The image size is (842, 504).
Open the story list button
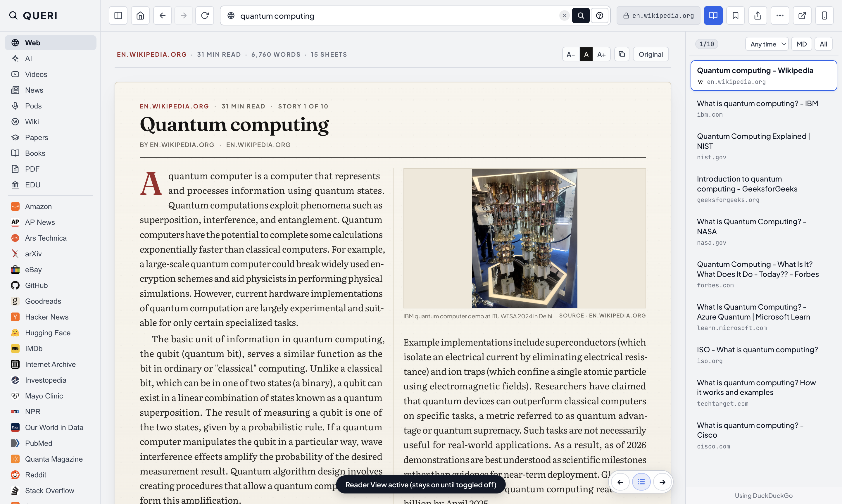click(641, 482)
